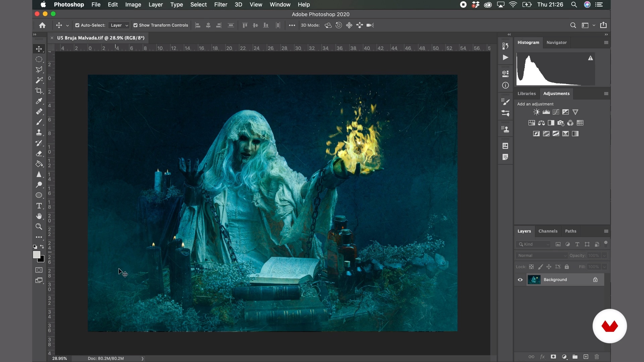Viewport: 644px width, 362px height.
Task: Add a Gradient Map adjustment
Action: 575,133
